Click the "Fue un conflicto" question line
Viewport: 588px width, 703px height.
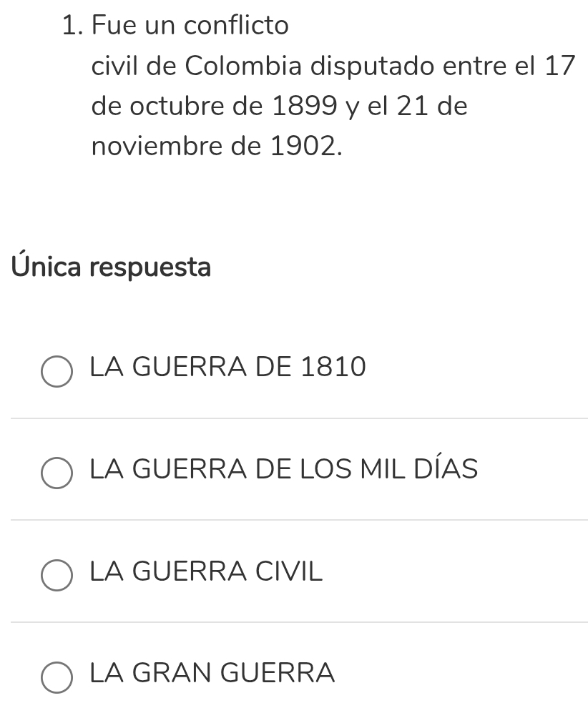pyautogui.click(x=191, y=26)
